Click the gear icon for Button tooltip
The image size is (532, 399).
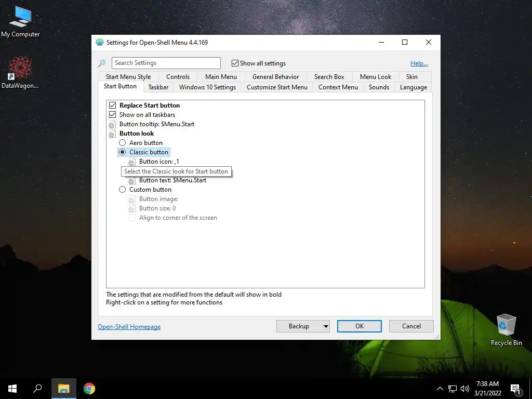coord(112,124)
